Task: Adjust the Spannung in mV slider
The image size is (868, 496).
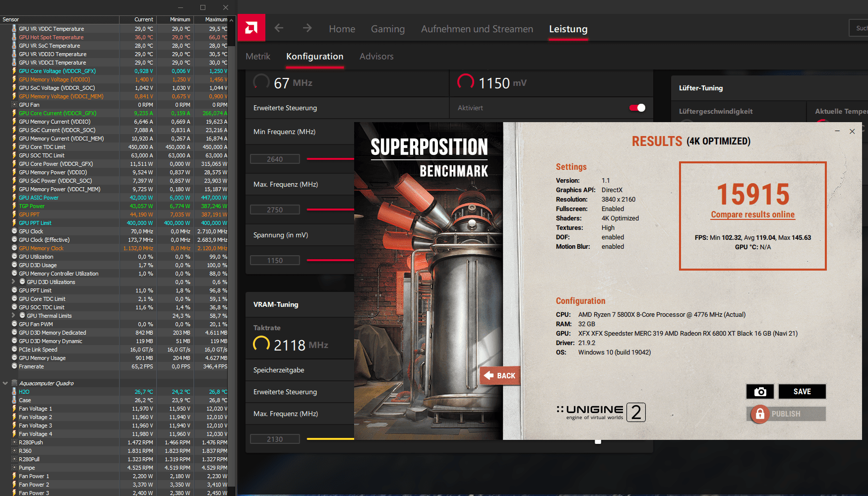Action: pos(330,260)
